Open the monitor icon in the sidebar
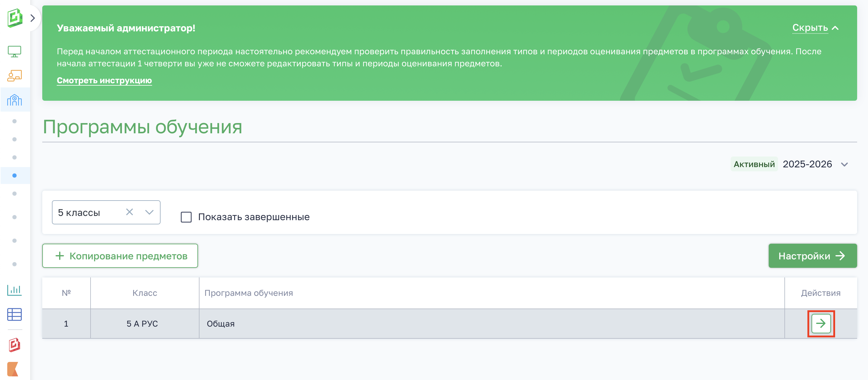The height and width of the screenshot is (380, 868). coord(14,52)
